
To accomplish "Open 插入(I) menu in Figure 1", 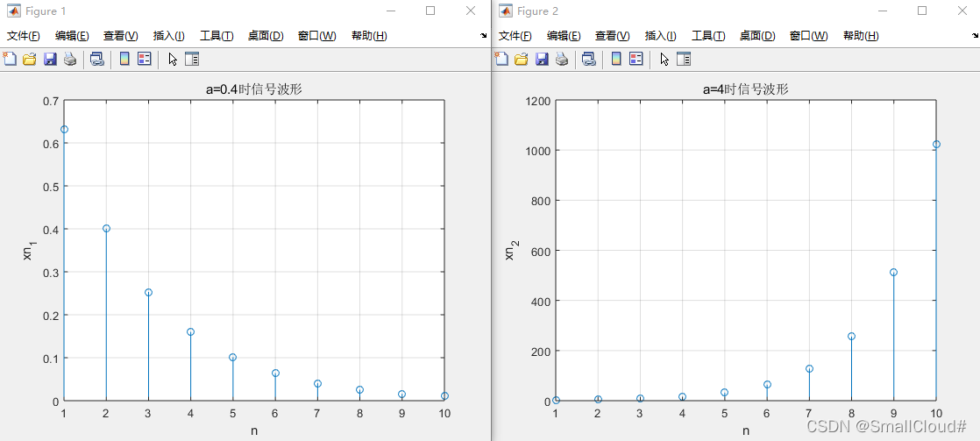I will [169, 36].
